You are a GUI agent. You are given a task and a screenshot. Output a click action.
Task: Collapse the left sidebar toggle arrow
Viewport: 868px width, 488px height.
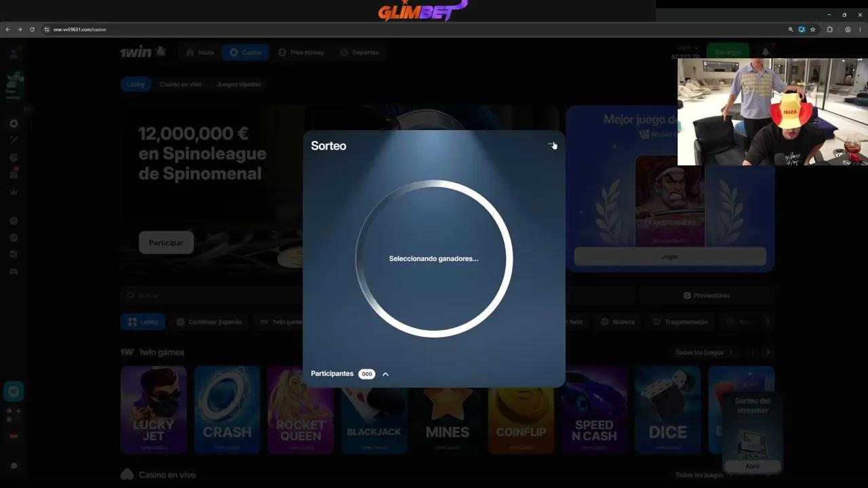[x=27, y=108]
